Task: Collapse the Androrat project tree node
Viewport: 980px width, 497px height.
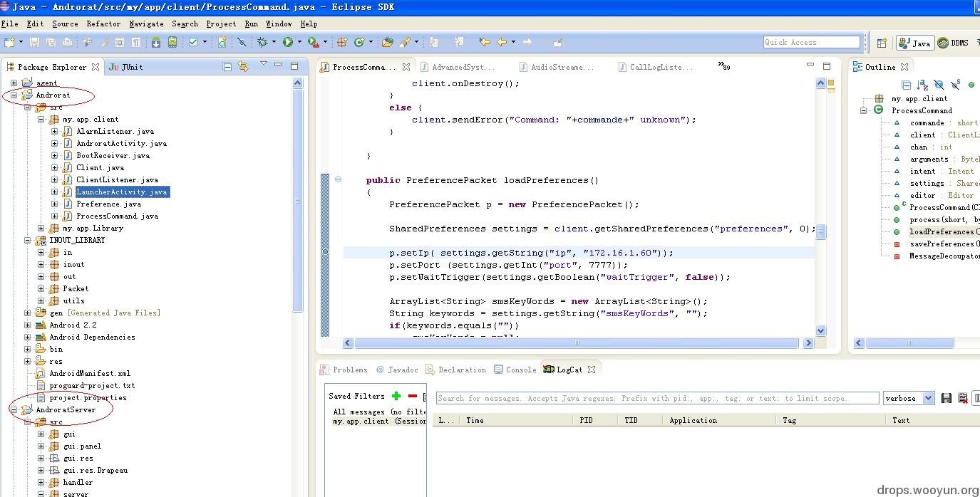Action: point(14,95)
